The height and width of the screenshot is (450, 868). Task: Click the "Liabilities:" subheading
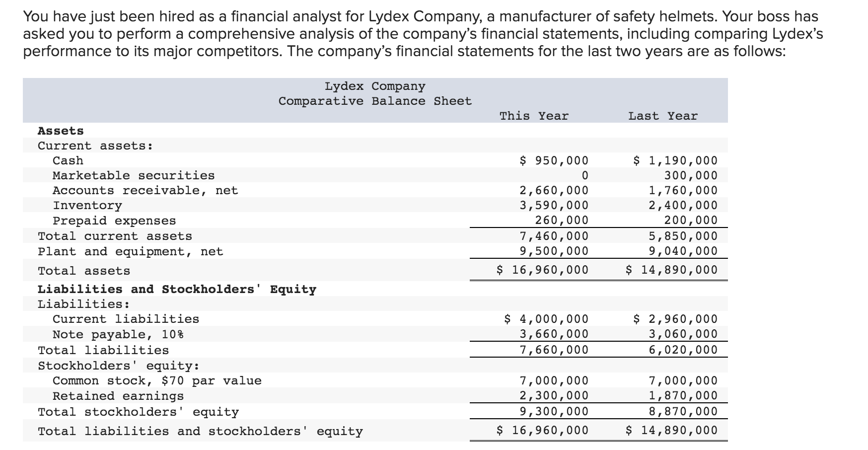tap(84, 304)
